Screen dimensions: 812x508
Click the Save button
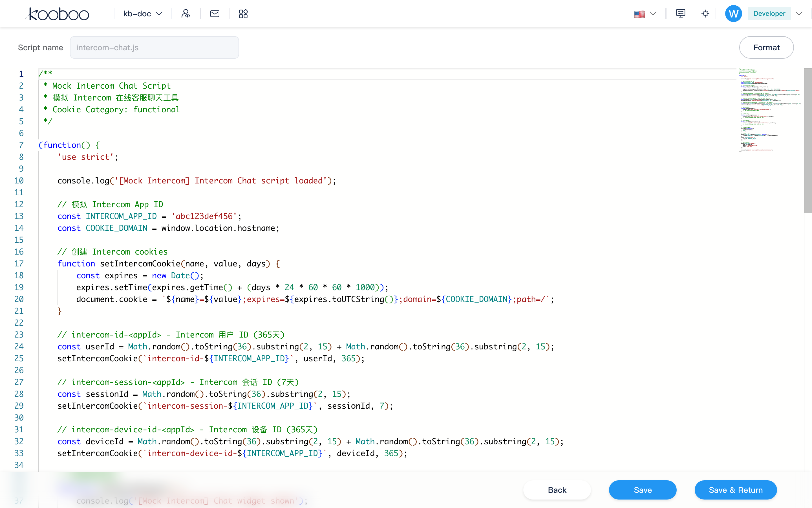(x=643, y=490)
